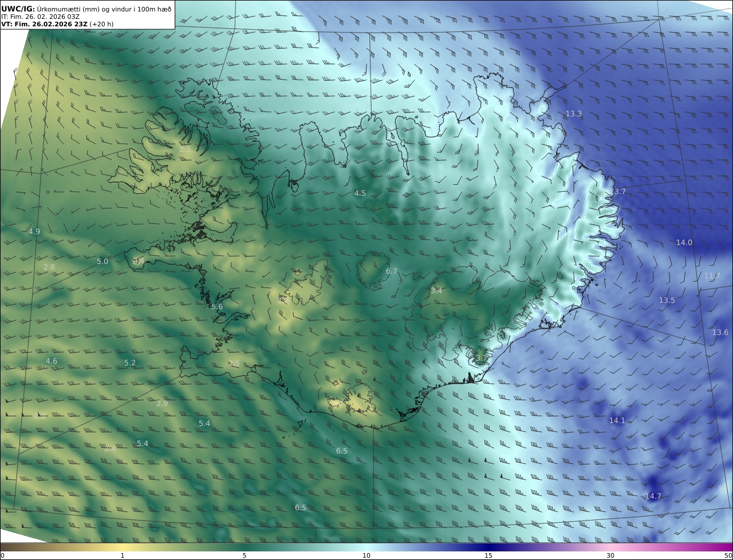Click the 13.5 map value
Viewport: 733px width, 560px height.
[x=667, y=301]
